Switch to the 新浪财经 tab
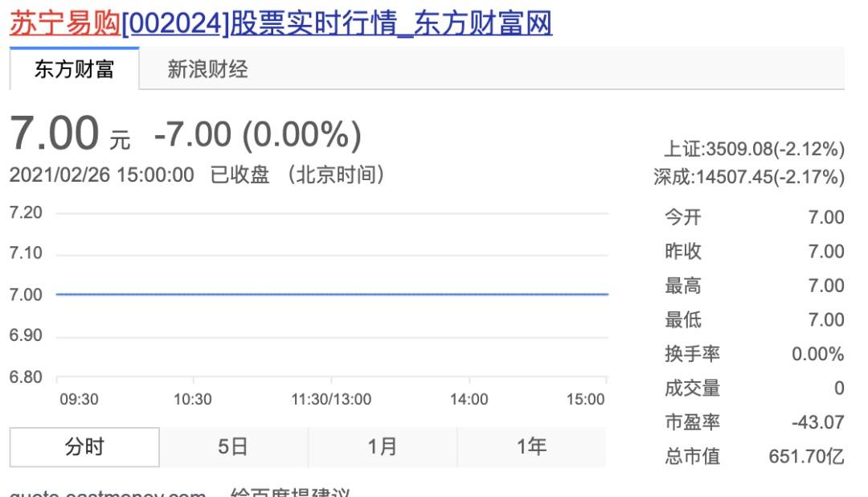This screenshot has height=497, width=868. tap(207, 69)
